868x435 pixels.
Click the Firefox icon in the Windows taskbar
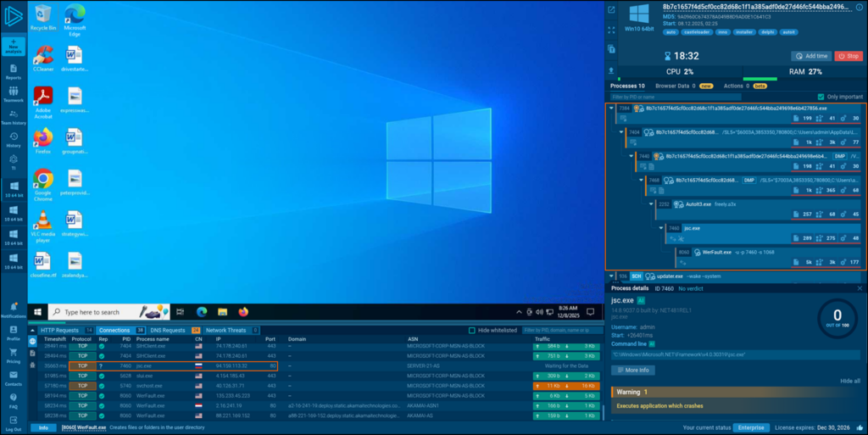coord(244,312)
